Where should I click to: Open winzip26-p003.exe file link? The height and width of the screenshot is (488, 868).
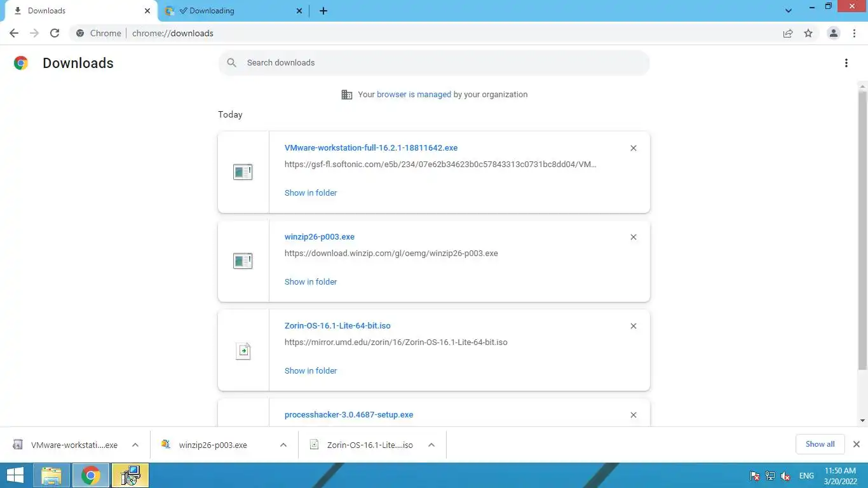320,236
